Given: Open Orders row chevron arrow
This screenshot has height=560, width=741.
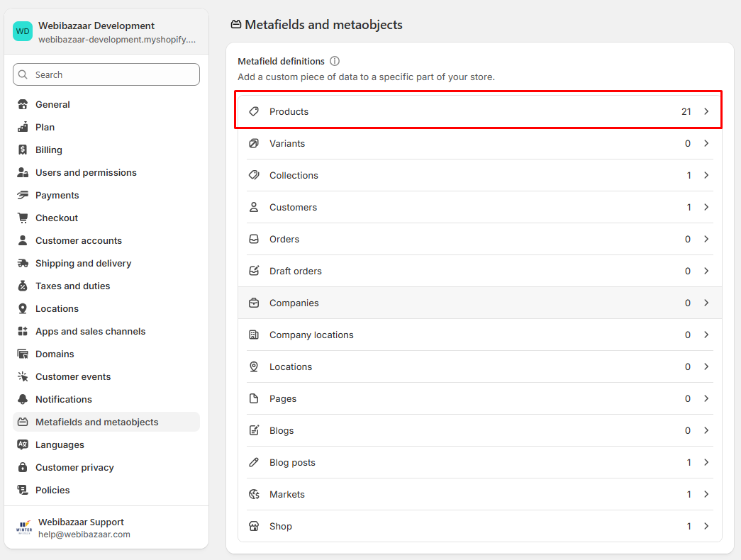Looking at the screenshot, I should click(706, 239).
